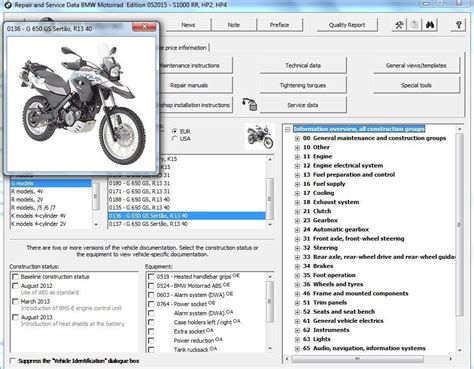Enable 0519 Heated handlebar grips equipment

[151, 277]
